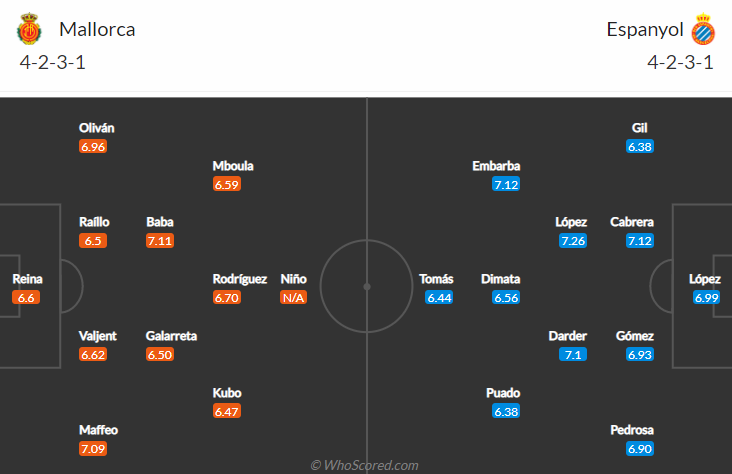This screenshot has height=474, width=732.
Task: Click Gil's 6.38 rating badge
Action: [x=640, y=147]
